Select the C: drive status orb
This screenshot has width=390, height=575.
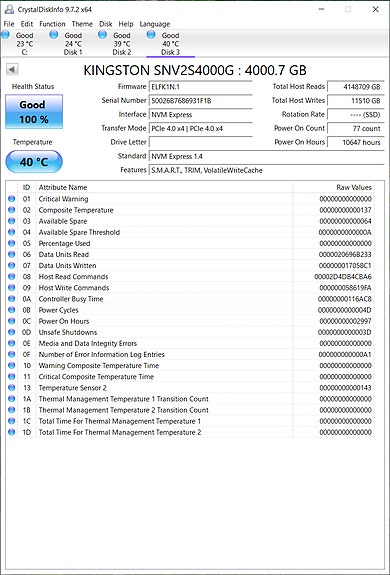(5, 35)
